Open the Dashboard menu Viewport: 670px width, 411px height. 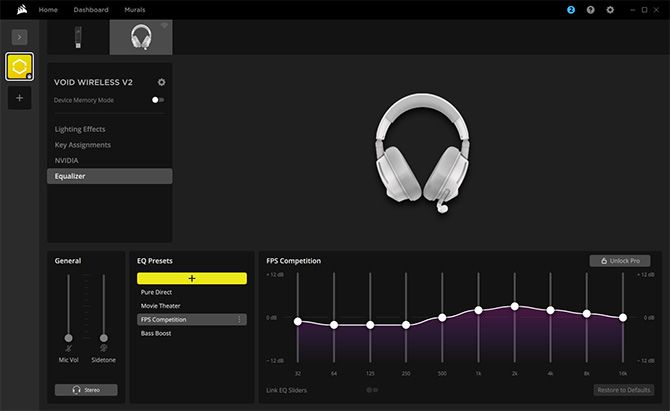coord(91,10)
